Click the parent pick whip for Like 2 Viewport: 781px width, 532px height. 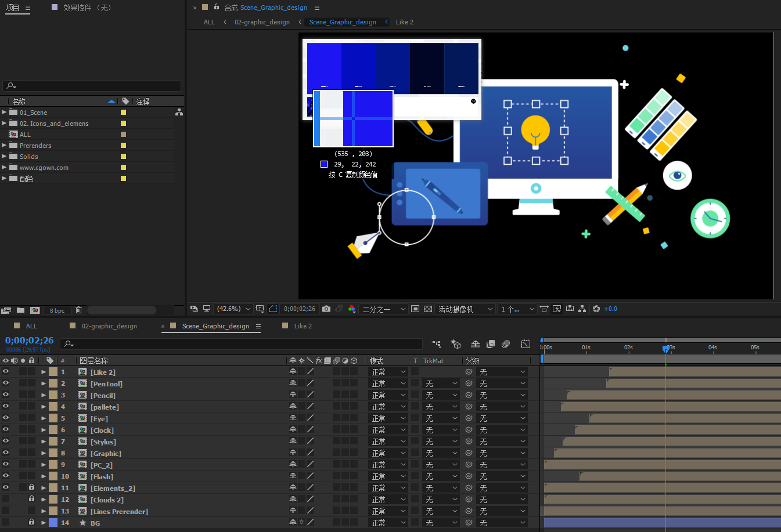[469, 372]
